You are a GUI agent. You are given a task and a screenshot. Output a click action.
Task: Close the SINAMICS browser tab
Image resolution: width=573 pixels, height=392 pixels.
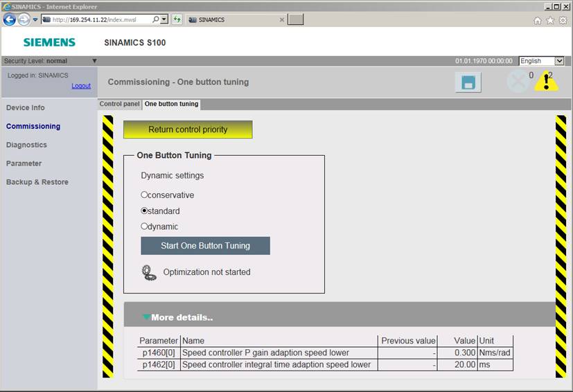(x=281, y=19)
